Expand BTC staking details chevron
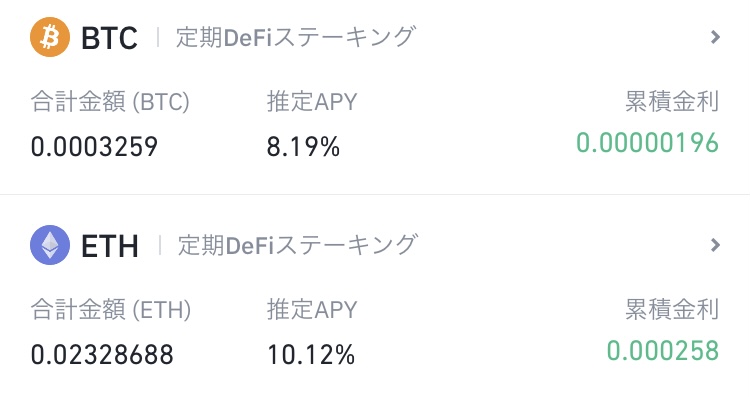 pyautogui.click(x=715, y=37)
